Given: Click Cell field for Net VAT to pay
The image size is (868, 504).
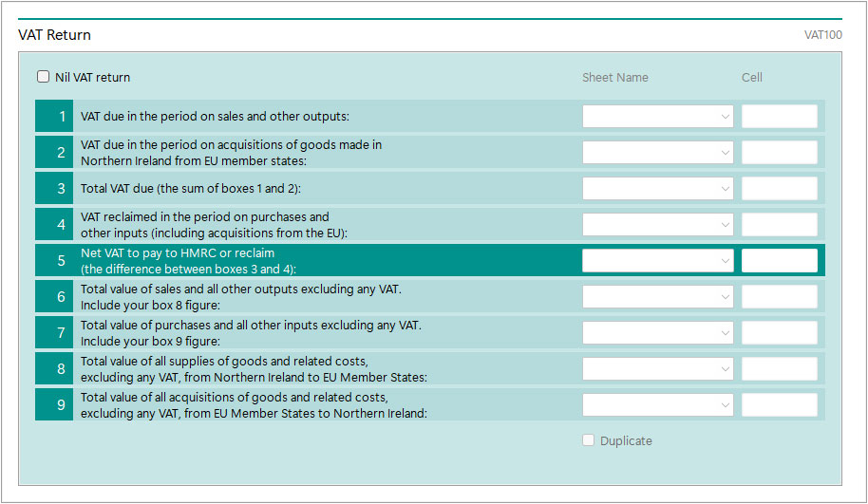Looking at the screenshot, I should tap(779, 261).
